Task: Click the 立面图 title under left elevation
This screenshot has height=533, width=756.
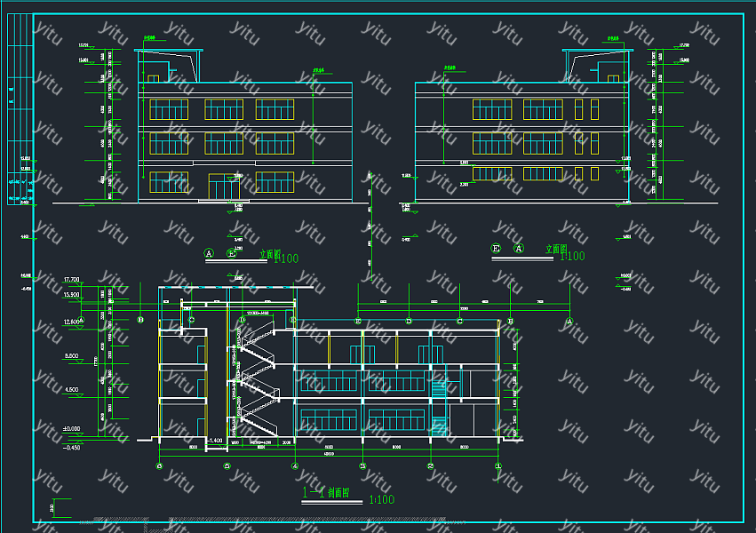Action: [x=269, y=254]
